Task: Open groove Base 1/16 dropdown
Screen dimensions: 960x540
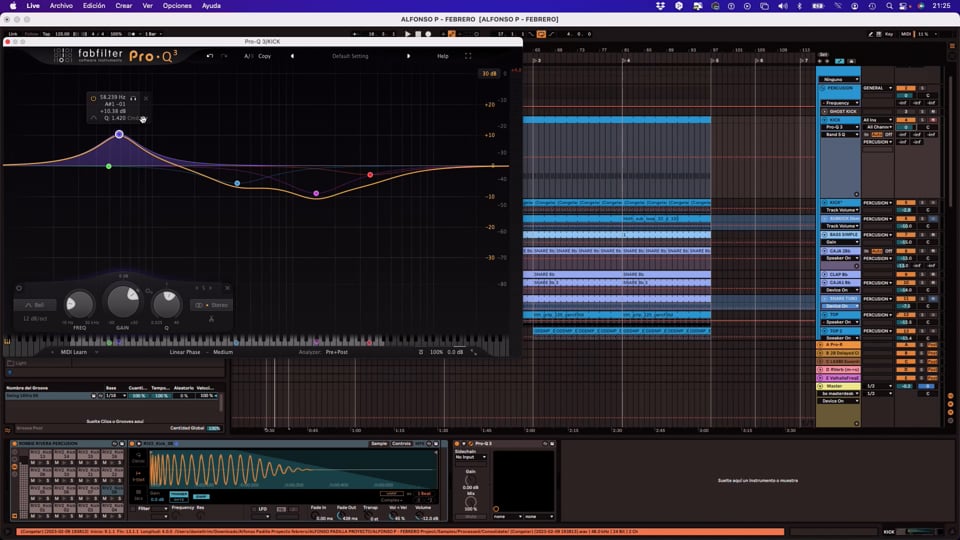Action: 115,396
